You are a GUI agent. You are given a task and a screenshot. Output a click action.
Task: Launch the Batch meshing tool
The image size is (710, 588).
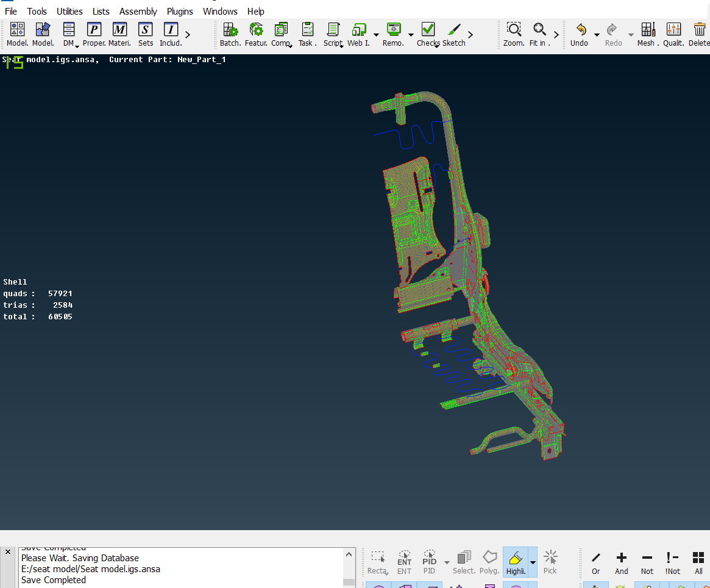tap(230, 29)
